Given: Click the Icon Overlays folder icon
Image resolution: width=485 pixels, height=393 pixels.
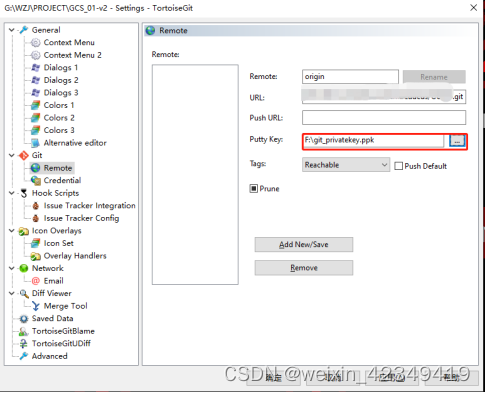Looking at the screenshot, I should coord(24,231).
